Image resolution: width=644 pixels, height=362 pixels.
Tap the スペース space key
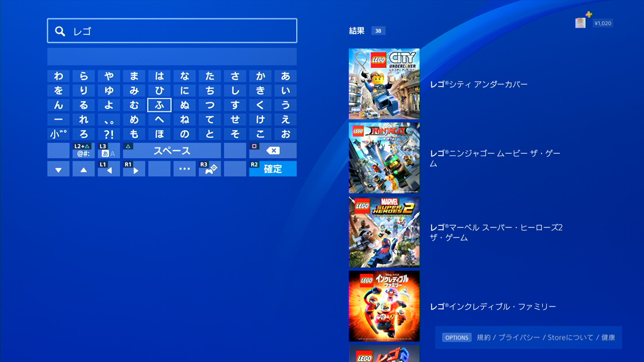pyautogui.click(x=172, y=151)
